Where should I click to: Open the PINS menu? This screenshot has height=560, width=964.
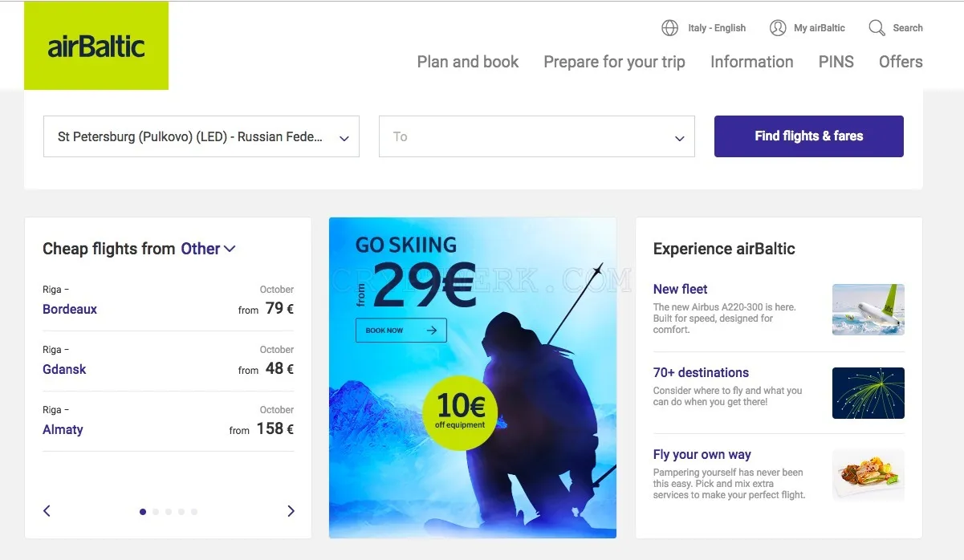[836, 62]
